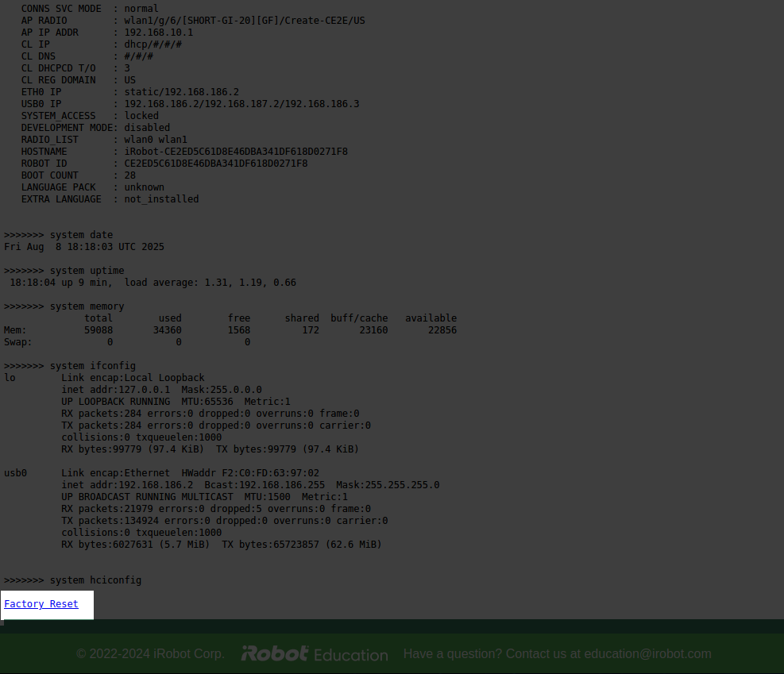Click the RADIO_LIST value 'wlan0 wlan1'
The image size is (784, 674).
(x=156, y=140)
